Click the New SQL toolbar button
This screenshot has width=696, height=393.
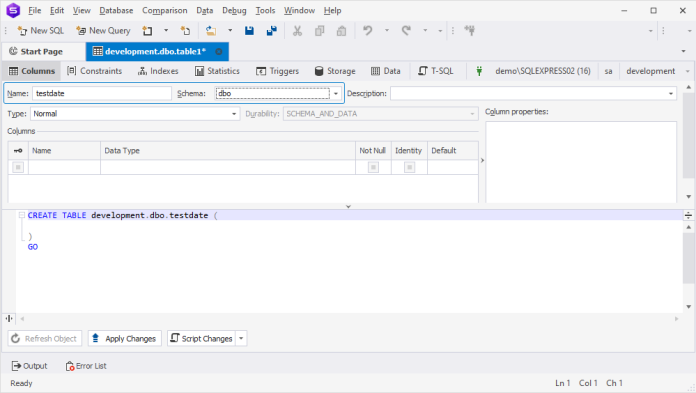point(41,31)
